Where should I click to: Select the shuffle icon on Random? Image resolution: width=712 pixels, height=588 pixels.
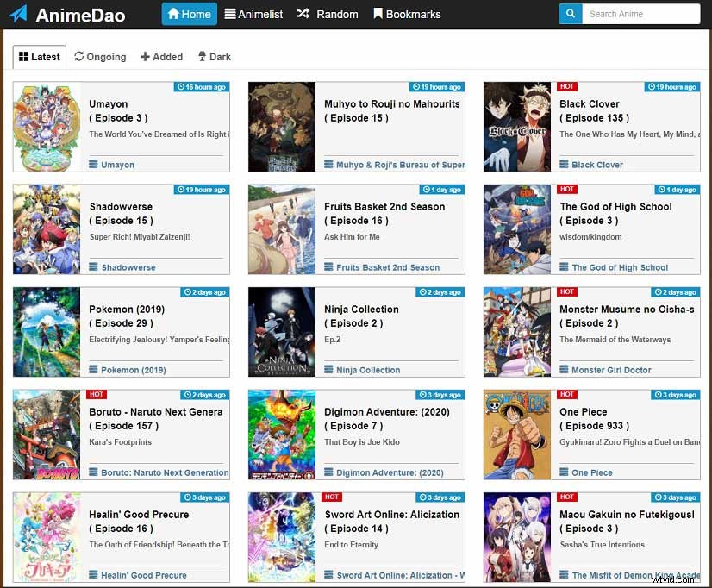click(x=303, y=14)
